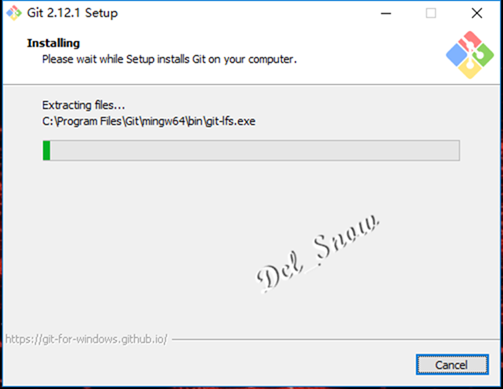Click the Del_Snow watermark text
This screenshot has width=503, height=389.
pyautogui.click(x=317, y=254)
